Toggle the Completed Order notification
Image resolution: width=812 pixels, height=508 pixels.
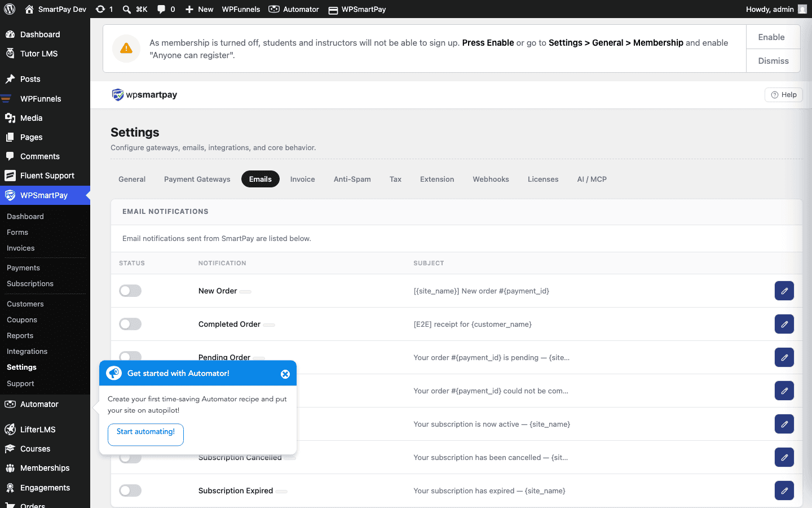click(x=130, y=324)
